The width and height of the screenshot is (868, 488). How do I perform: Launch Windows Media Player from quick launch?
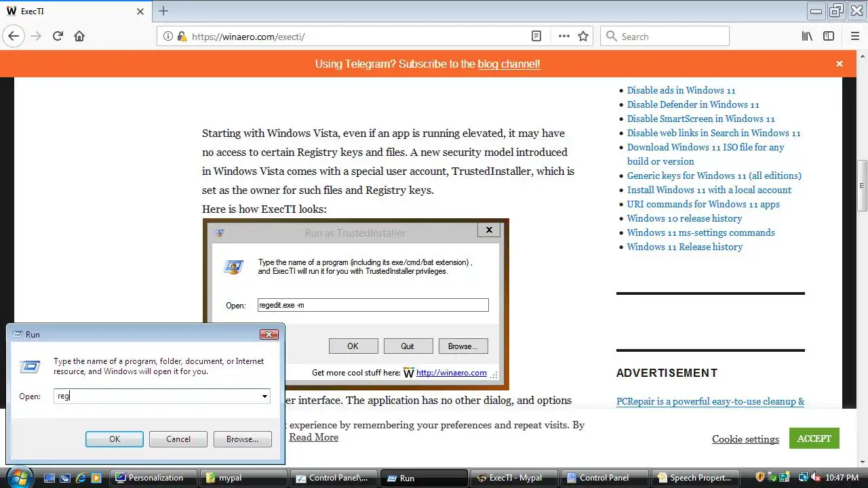click(x=96, y=478)
